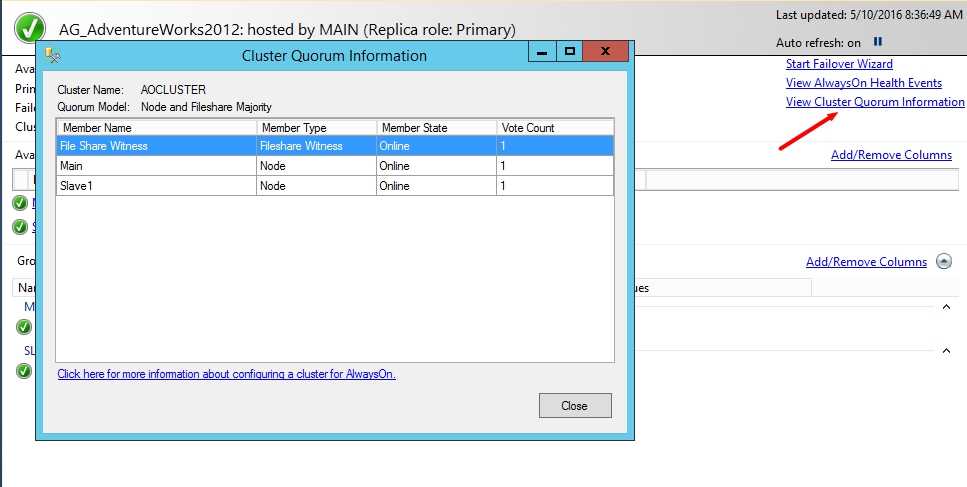The height and width of the screenshot is (487, 967).
Task: Click the AOCLUSTER cluster name text
Action: tap(173, 90)
